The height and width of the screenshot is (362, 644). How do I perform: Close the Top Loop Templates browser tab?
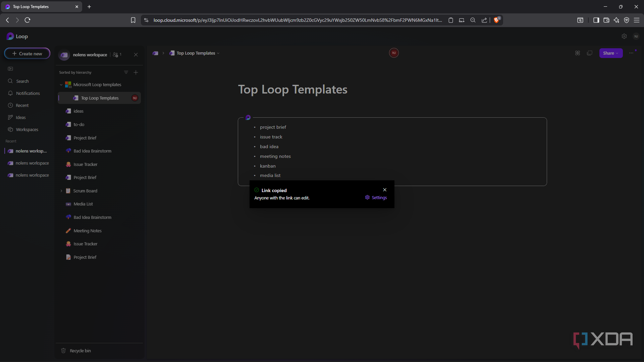click(77, 7)
